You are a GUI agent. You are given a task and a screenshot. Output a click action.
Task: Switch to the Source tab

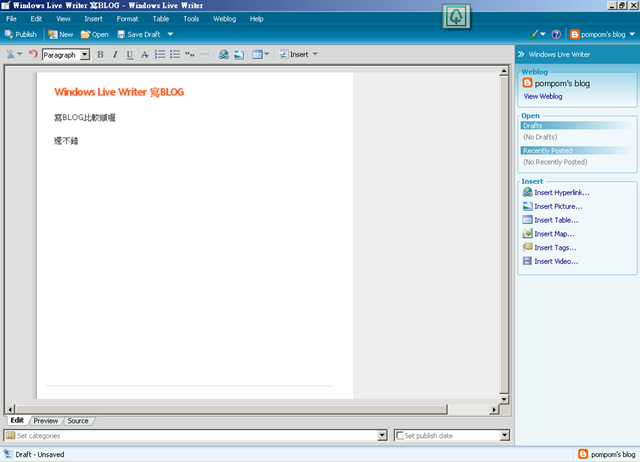tap(78, 421)
